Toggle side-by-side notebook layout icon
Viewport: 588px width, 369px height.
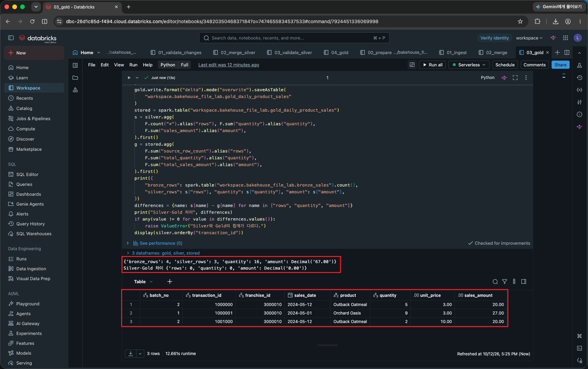(x=567, y=52)
